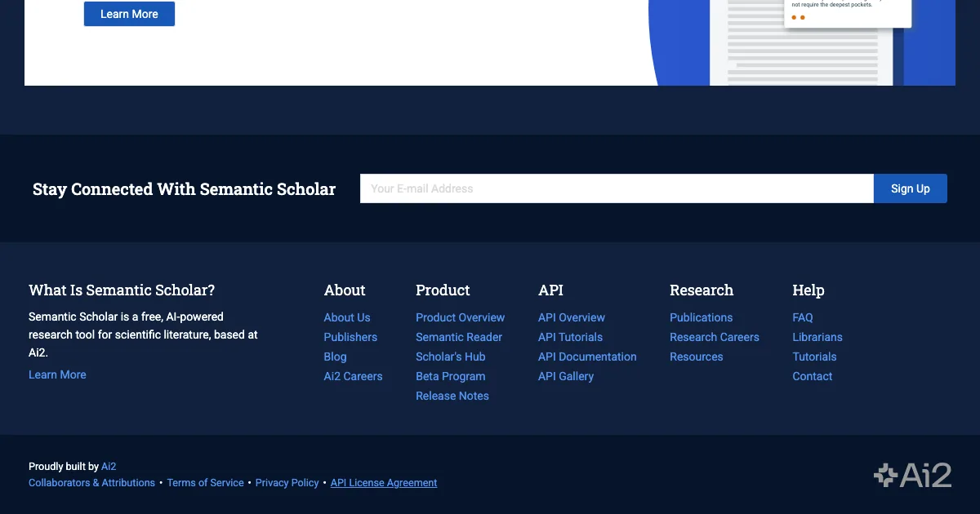
Task: Open the Semantic Reader link
Action: (459, 337)
